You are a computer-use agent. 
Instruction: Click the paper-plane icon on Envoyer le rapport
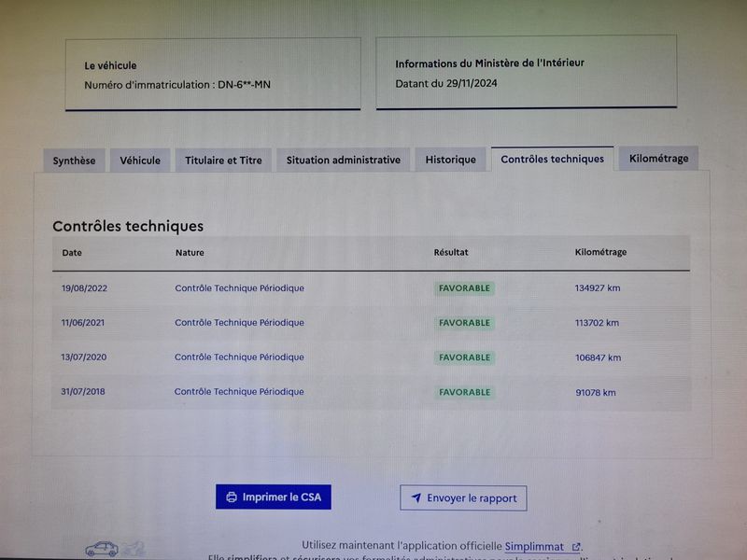click(416, 497)
